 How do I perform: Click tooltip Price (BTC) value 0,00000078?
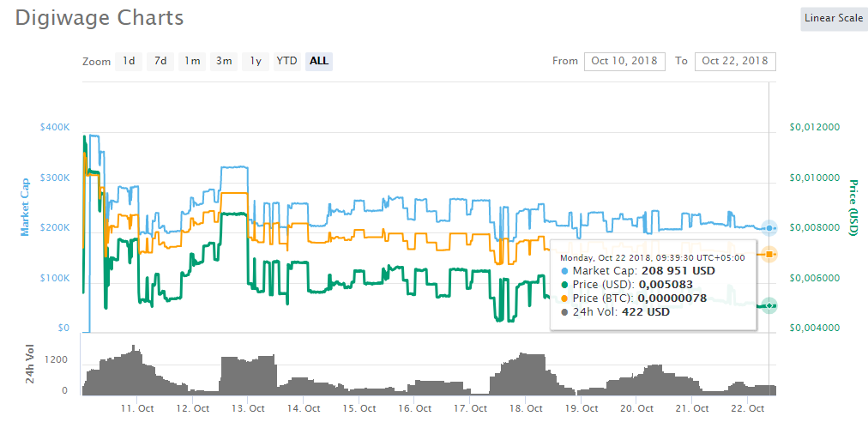[672, 298]
